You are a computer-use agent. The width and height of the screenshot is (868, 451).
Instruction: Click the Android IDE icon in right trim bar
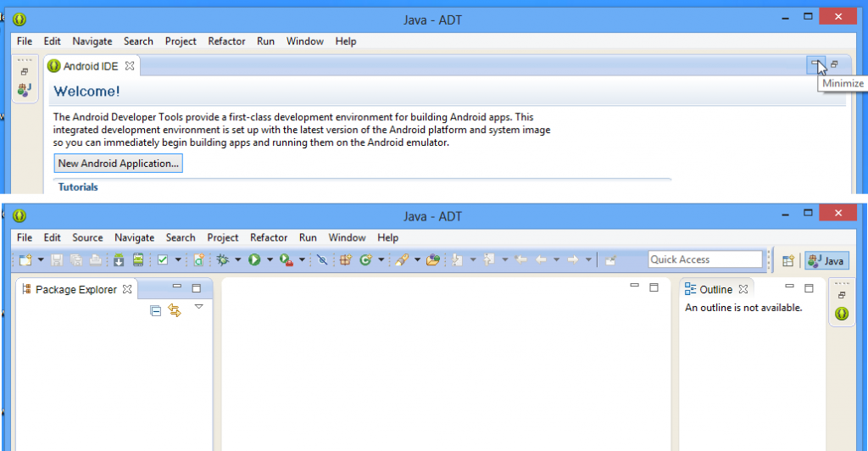(x=842, y=314)
